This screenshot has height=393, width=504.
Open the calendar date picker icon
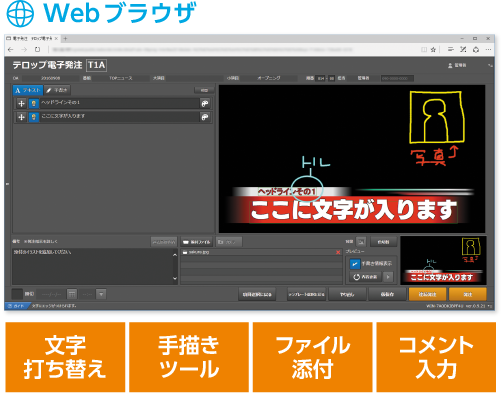72,294
